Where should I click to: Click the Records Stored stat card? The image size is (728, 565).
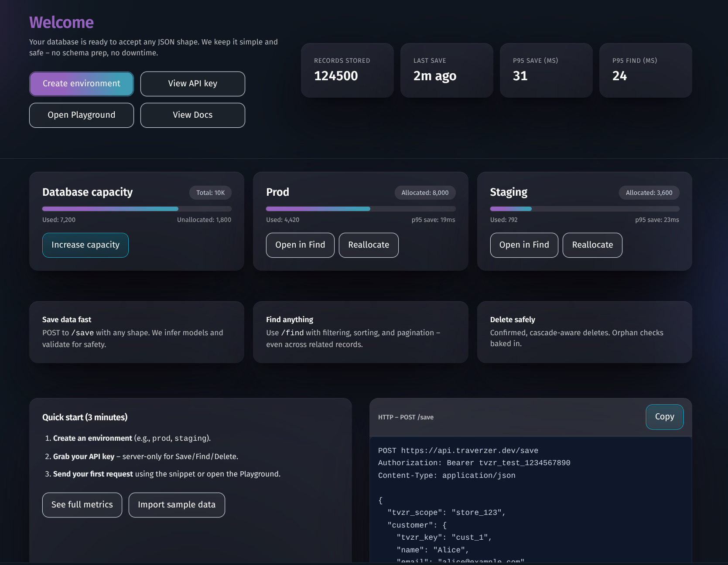347,70
